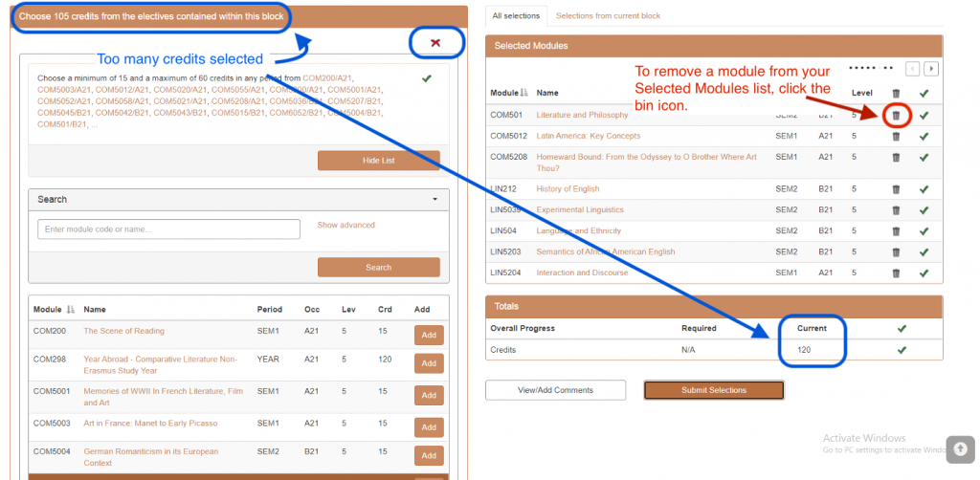
Task: Click the red X too-many-credits icon
Action: 435,43
